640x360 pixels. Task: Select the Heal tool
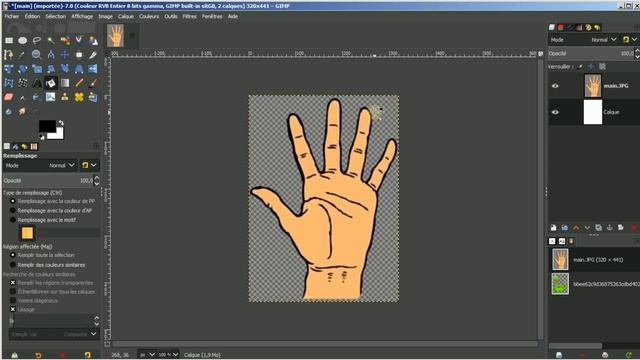pos(79,97)
